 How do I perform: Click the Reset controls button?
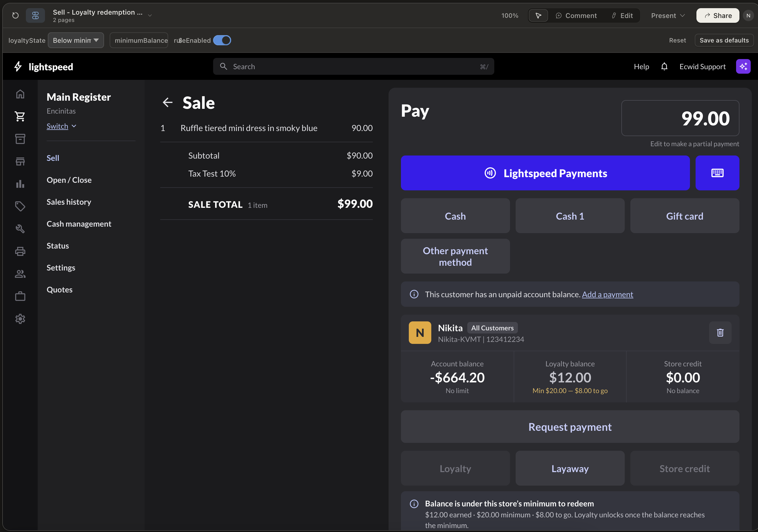[x=677, y=40]
